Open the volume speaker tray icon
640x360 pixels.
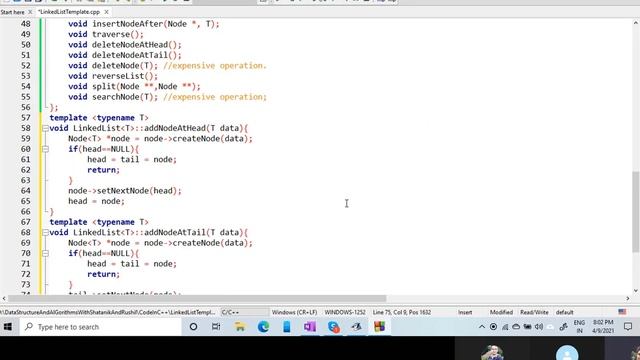coord(539,327)
